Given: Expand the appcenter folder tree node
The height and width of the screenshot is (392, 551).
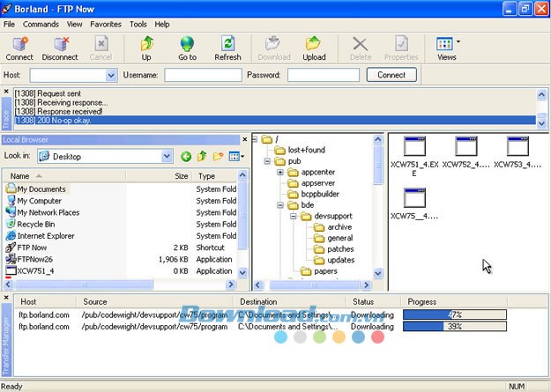Looking at the screenshot, I should pos(280,173).
